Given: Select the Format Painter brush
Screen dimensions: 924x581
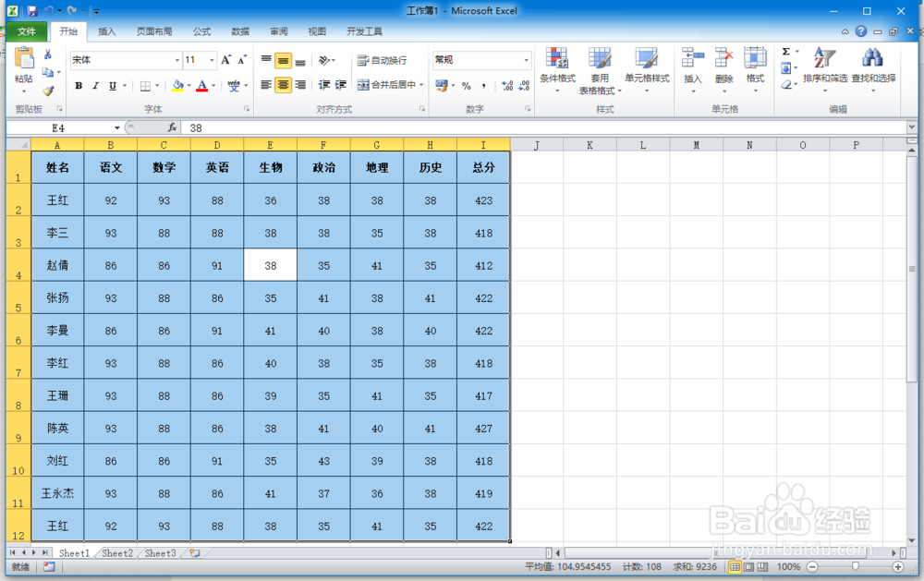Looking at the screenshot, I should (48, 91).
